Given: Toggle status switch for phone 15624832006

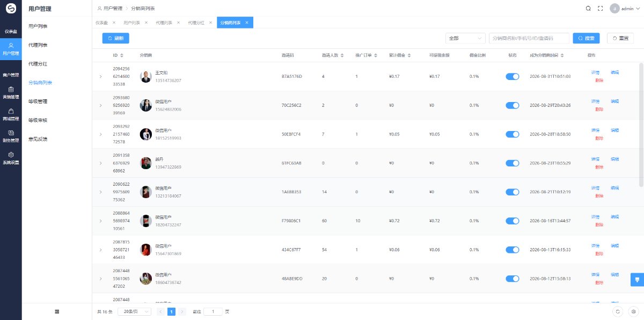Looking at the screenshot, I should tap(513, 105).
